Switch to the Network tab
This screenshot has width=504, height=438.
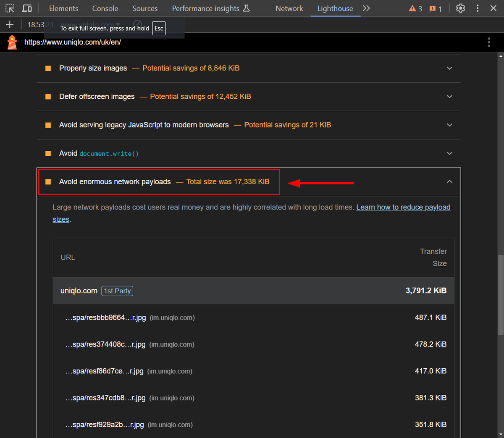(x=289, y=8)
